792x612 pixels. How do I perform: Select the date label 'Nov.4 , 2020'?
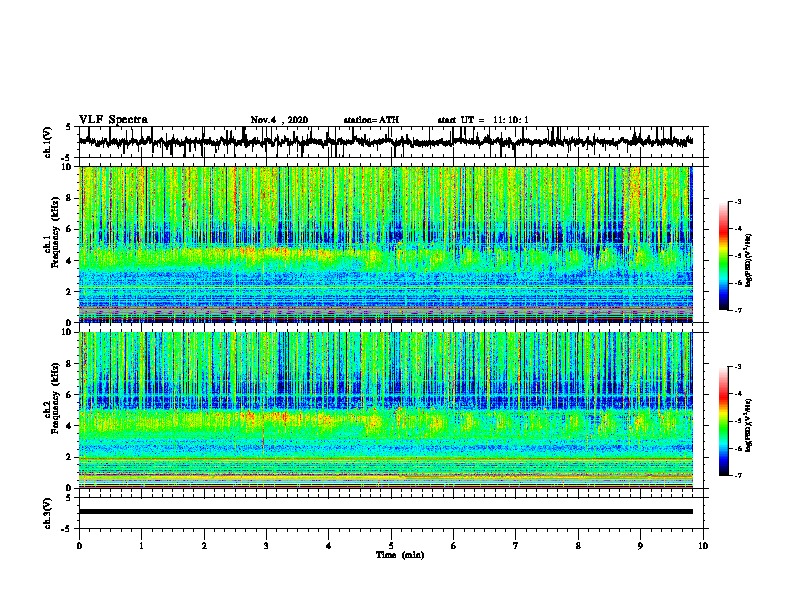point(279,120)
